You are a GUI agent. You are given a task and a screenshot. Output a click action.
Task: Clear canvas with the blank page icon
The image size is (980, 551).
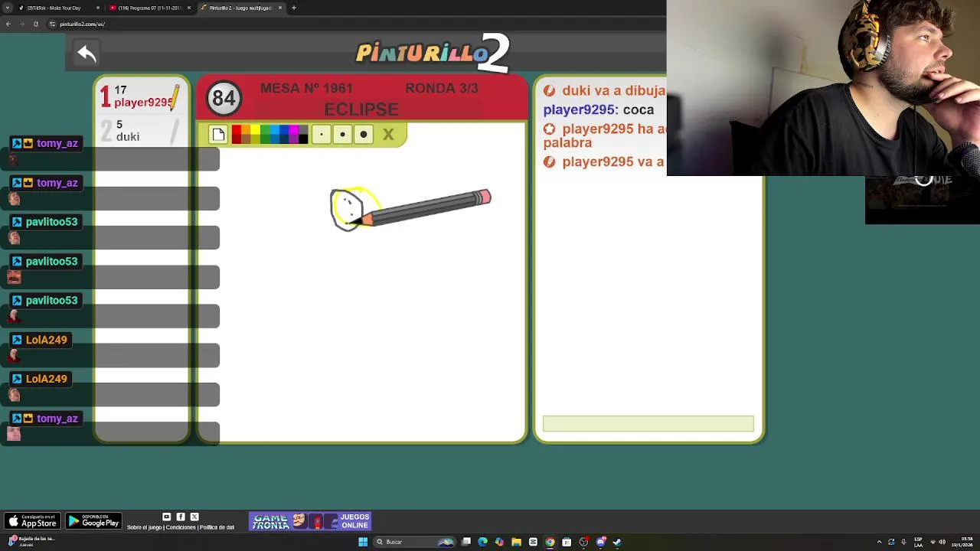click(219, 135)
